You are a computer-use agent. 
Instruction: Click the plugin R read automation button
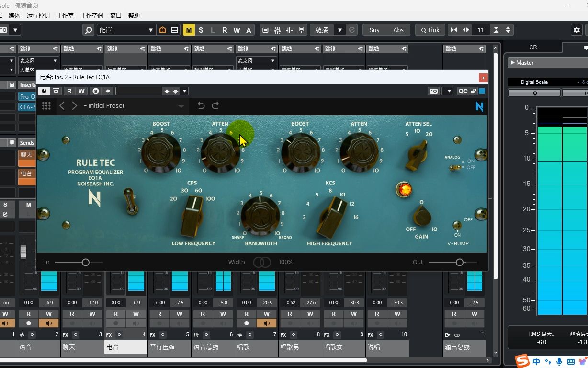pos(69,91)
